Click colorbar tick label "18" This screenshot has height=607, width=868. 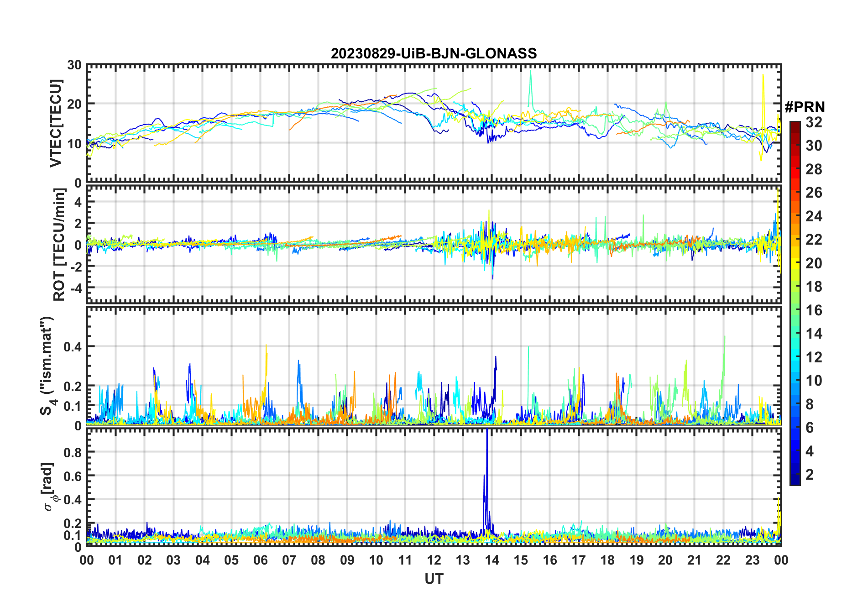[814, 287]
